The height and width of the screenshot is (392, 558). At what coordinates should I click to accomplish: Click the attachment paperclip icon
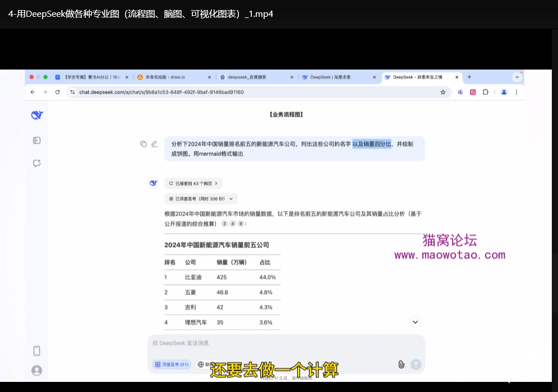coord(401,364)
